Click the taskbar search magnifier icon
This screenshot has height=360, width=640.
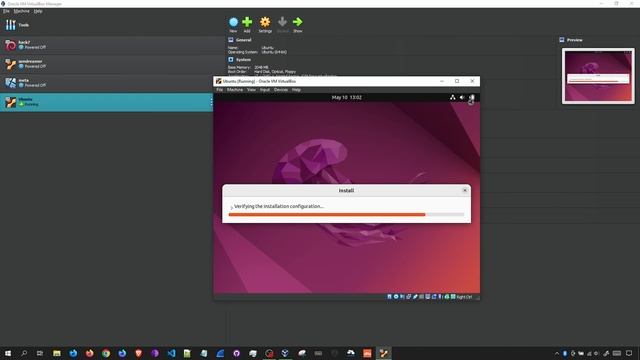click(24, 353)
